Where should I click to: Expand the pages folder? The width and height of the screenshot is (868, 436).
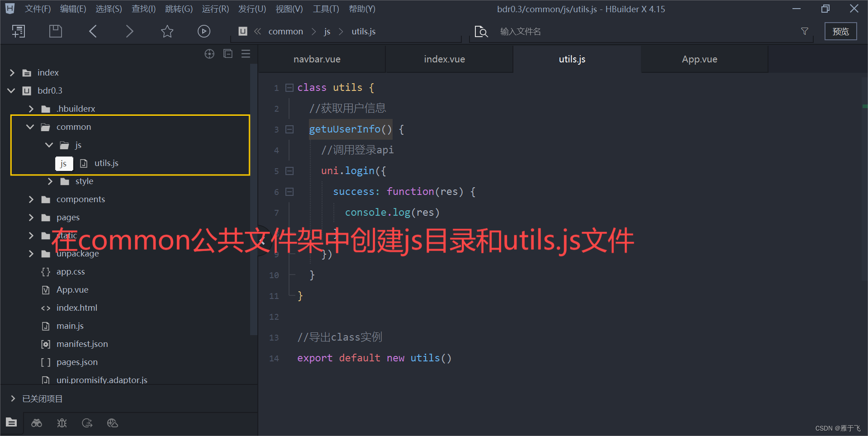(x=31, y=218)
